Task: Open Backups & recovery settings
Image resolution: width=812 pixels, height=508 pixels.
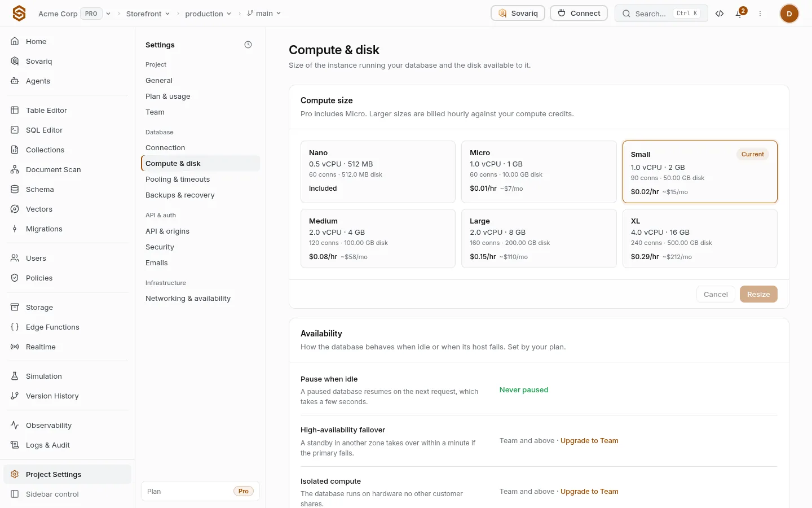Action: (200, 195)
